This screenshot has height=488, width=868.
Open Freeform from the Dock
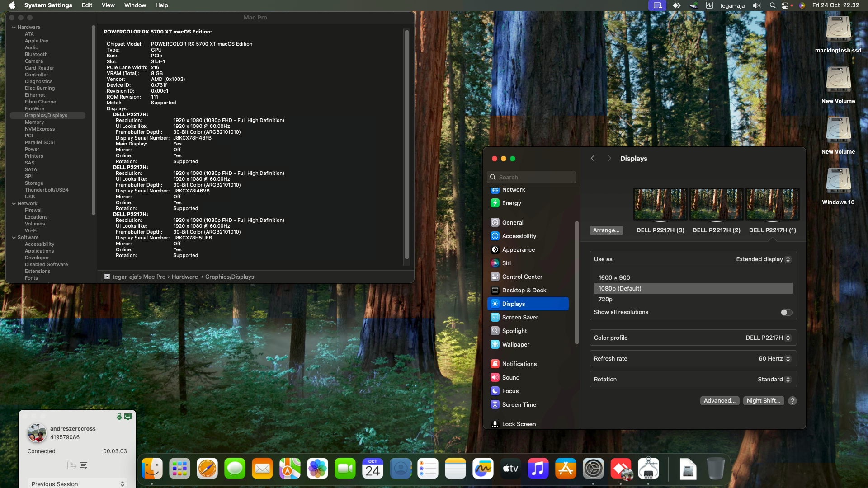click(483, 469)
